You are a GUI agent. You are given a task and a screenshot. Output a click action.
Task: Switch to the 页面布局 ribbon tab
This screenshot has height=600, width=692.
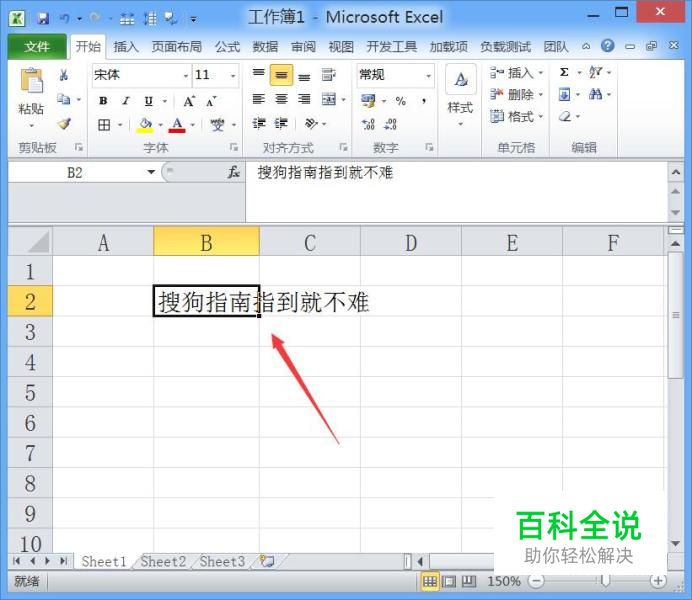(177, 46)
